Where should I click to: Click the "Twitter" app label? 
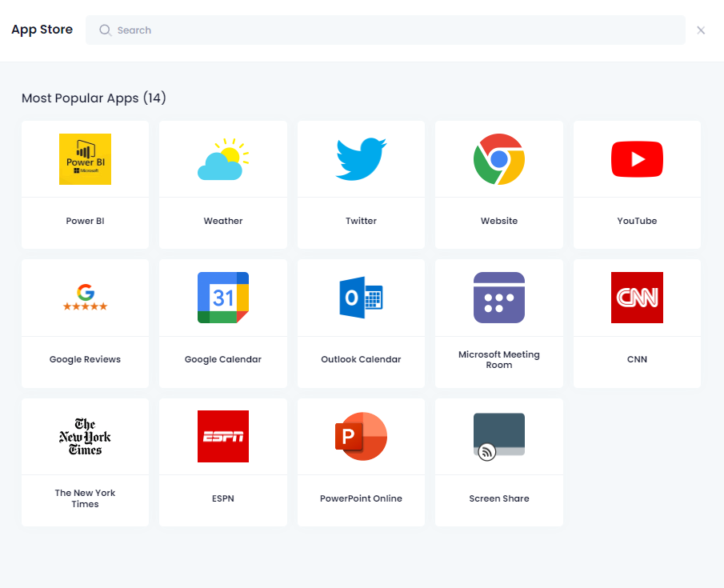361,221
